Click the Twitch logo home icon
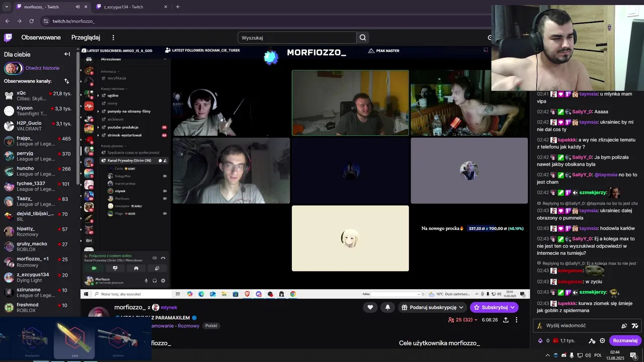Screen dimensions: 644x362 coord(8,37)
